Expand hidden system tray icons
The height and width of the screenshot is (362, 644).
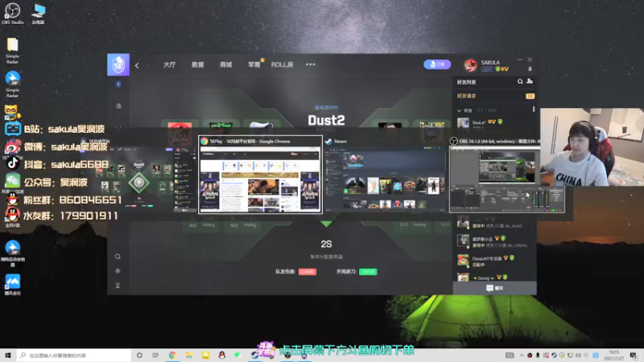tap(522, 356)
